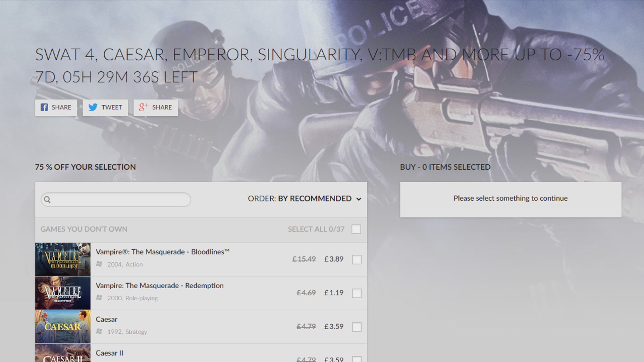Image resolution: width=644 pixels, height=362 pixels.
Task: Click the Tweet button
Action: (105, 108)
